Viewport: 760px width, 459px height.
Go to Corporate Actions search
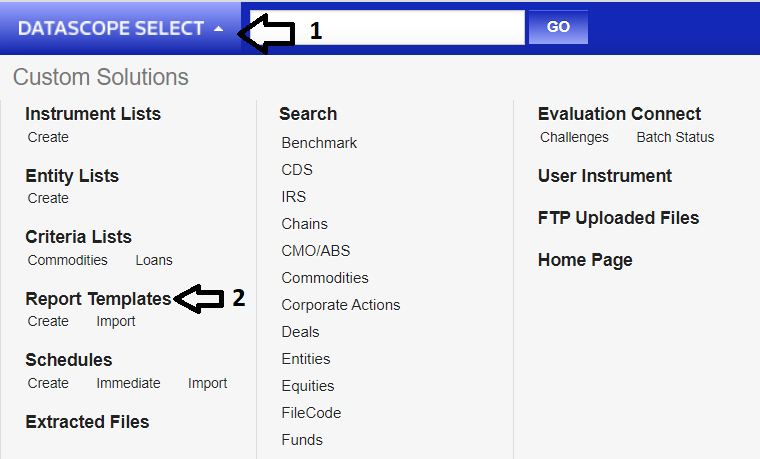point(340,305)
